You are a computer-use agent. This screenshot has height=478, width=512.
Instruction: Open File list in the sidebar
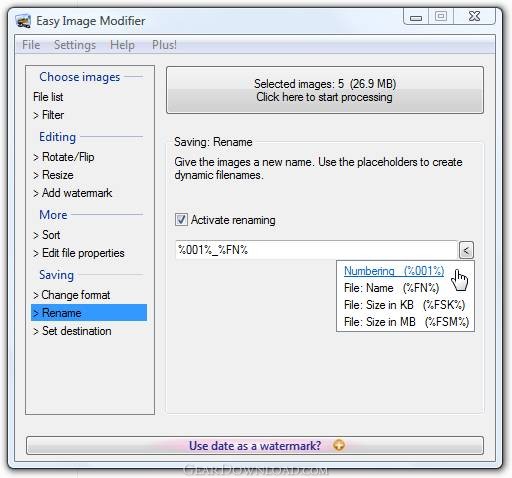(48, 97)
